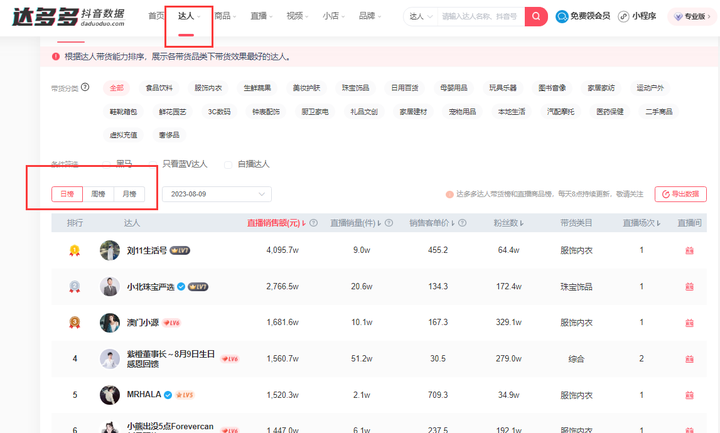Click the 小程序 mini-program icon
This screenshot has height=433, width=720.
(x=623, y=17)
